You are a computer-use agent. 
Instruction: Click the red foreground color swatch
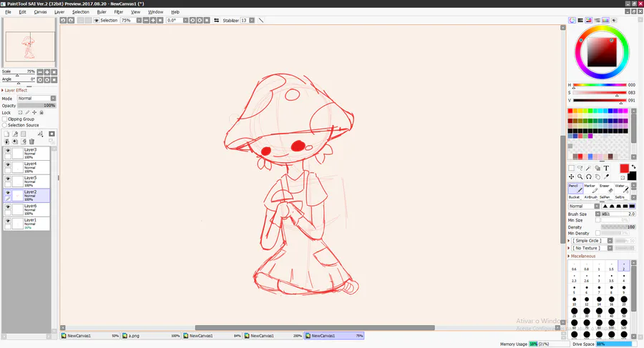(x=624, y=168)
